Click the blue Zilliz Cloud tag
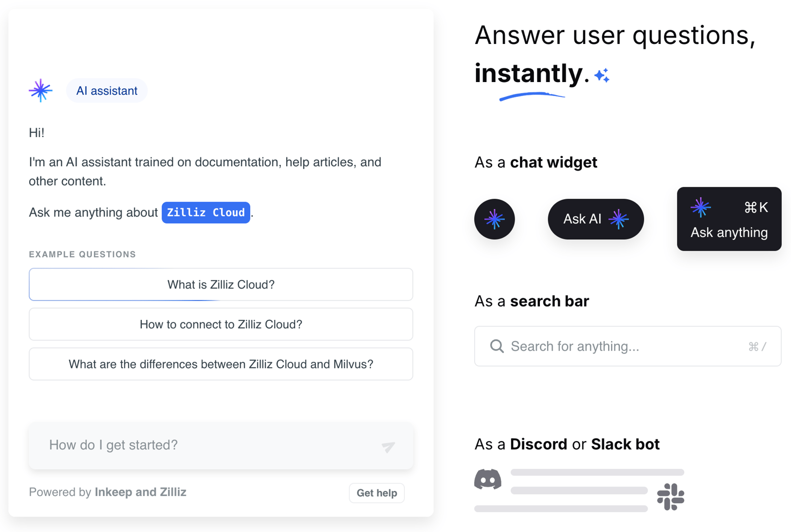Image resolution: width=791 pixels, height=532 pixels. [x=206, y=213]
